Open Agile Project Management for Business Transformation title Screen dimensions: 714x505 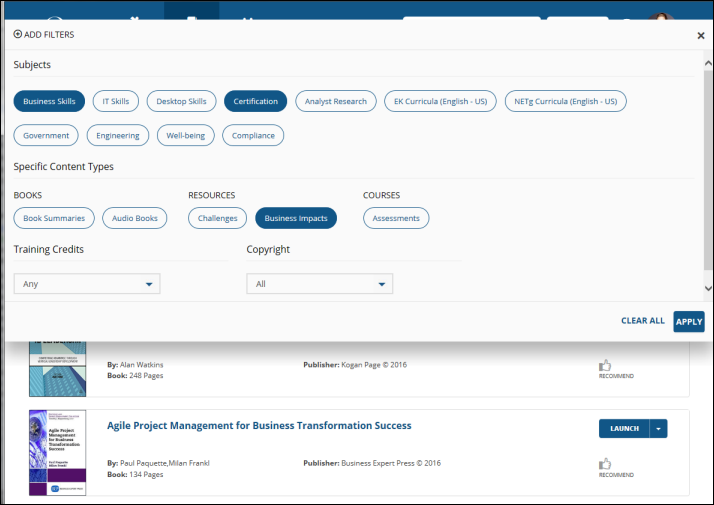259,425
